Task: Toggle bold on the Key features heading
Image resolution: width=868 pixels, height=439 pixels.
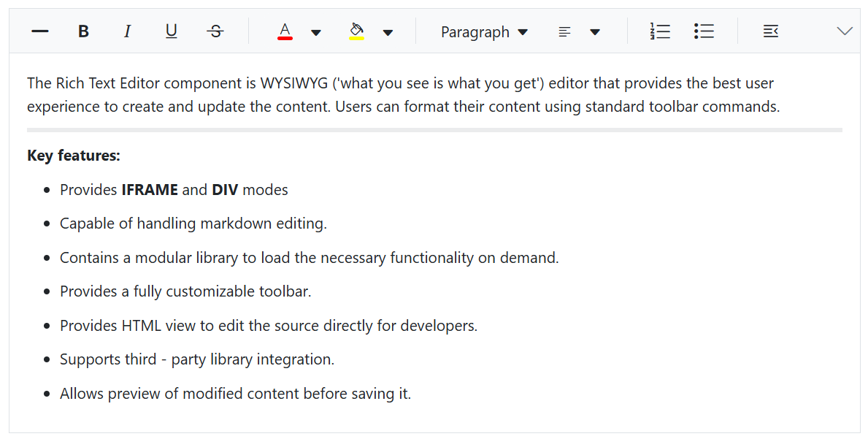Action: 83,31
